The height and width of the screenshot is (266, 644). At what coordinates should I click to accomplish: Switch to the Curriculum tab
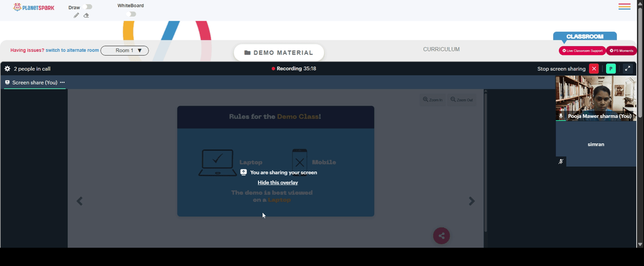[442, 49]
